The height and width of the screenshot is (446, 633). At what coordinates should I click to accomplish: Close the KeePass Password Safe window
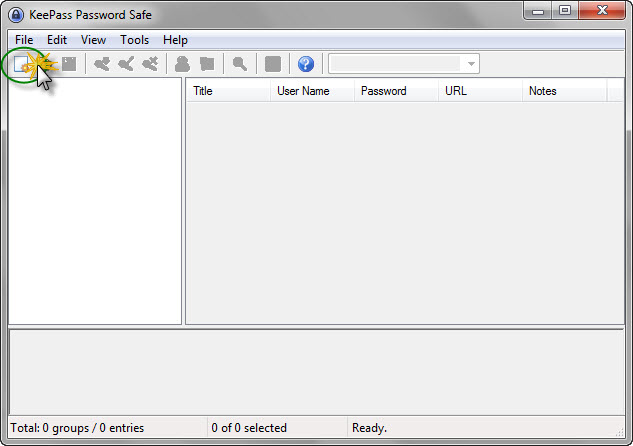pos(602,10)
